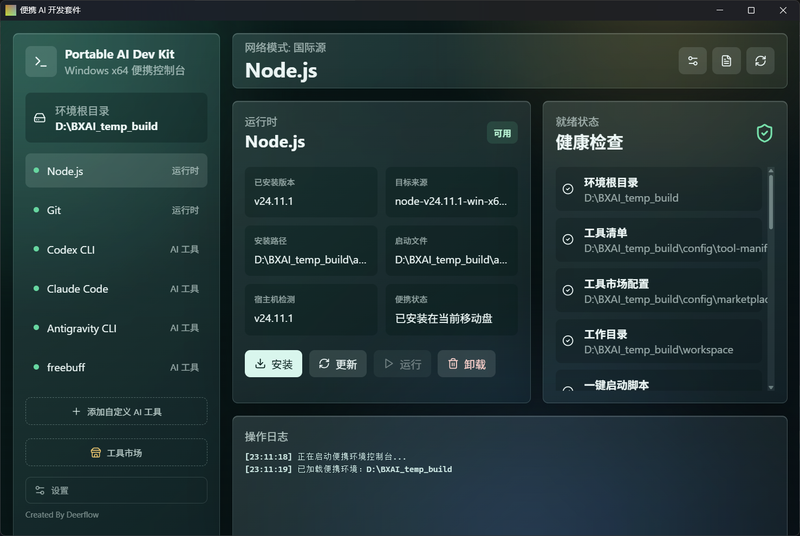Click the 运行 run button
Screen dimensions: 800x536
tap(402, 364)
